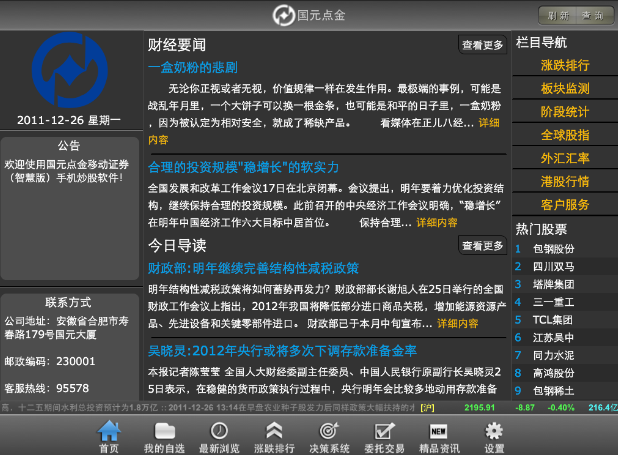Viewport: 618px width, 455px height.
Task: Open 委托交易 trading icon
Action: tap(383, 437)
